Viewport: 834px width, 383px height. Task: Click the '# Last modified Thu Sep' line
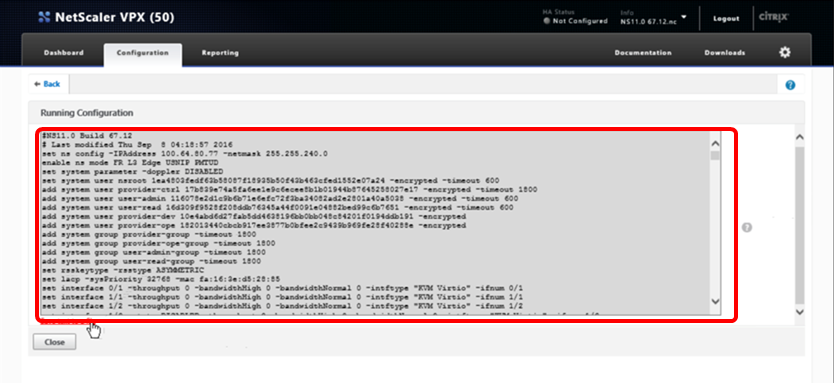coord(137,145)
